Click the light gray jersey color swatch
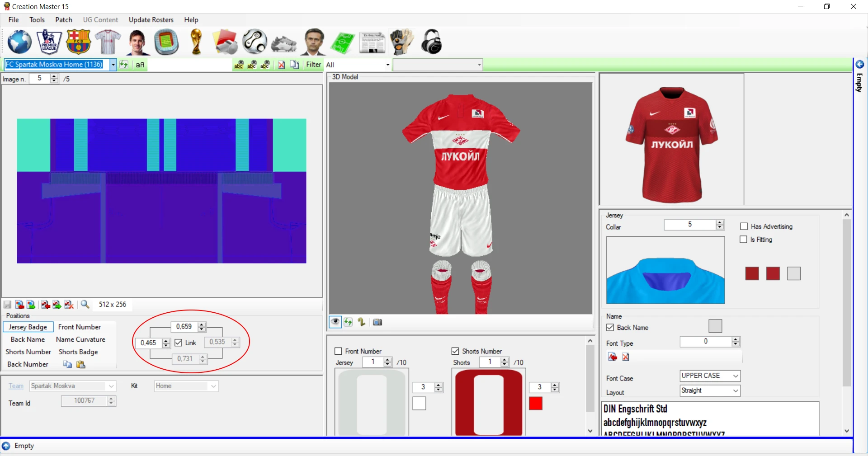868x456 pixels. [794, 273]
